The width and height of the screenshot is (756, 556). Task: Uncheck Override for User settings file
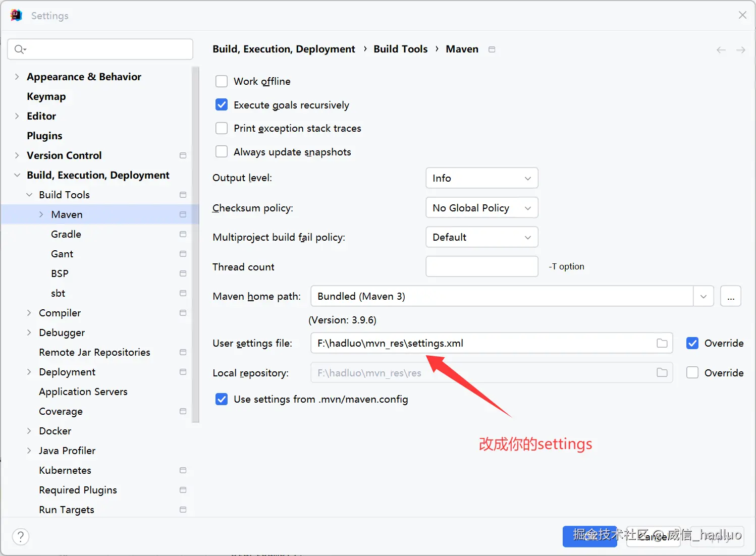(692, 343)
